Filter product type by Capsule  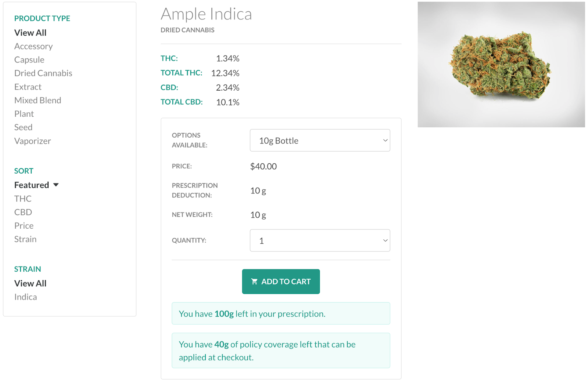[x=29, y=60]
